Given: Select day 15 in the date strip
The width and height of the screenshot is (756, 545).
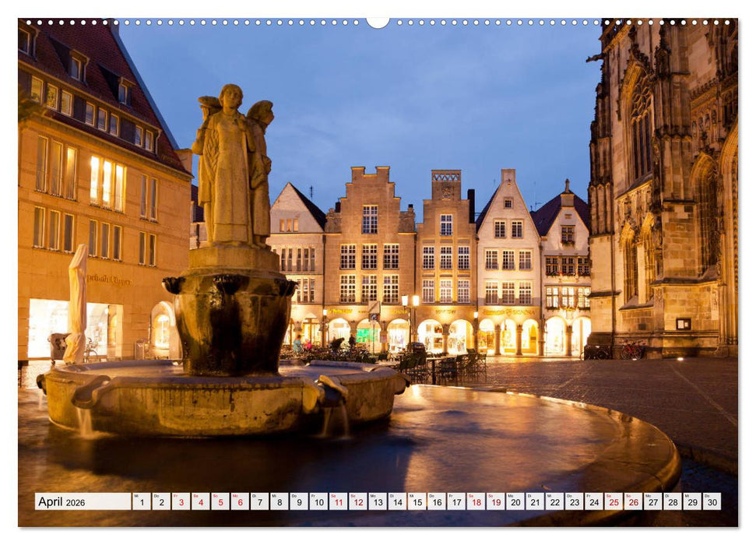Looking at the screenshot, I should pyautogui.click(x=417, y=501).
